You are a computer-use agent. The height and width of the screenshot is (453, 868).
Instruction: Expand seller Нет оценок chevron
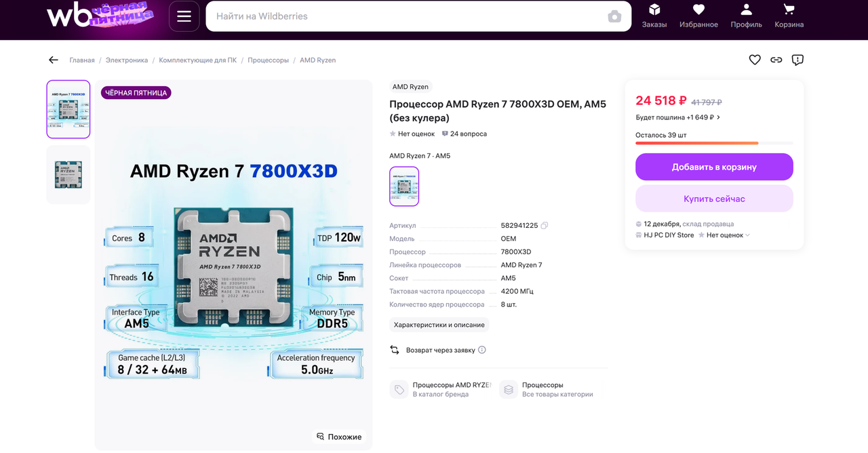(747, 235)
